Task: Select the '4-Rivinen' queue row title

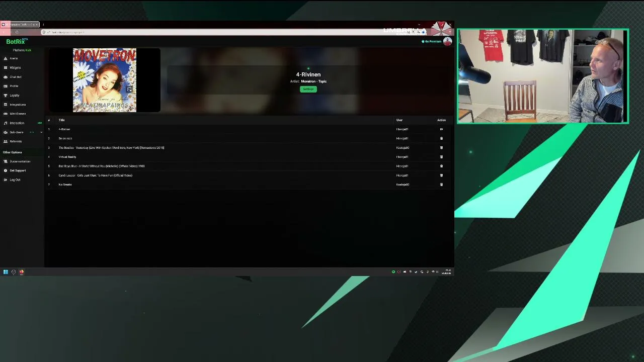Action: [x=64, y=129]
